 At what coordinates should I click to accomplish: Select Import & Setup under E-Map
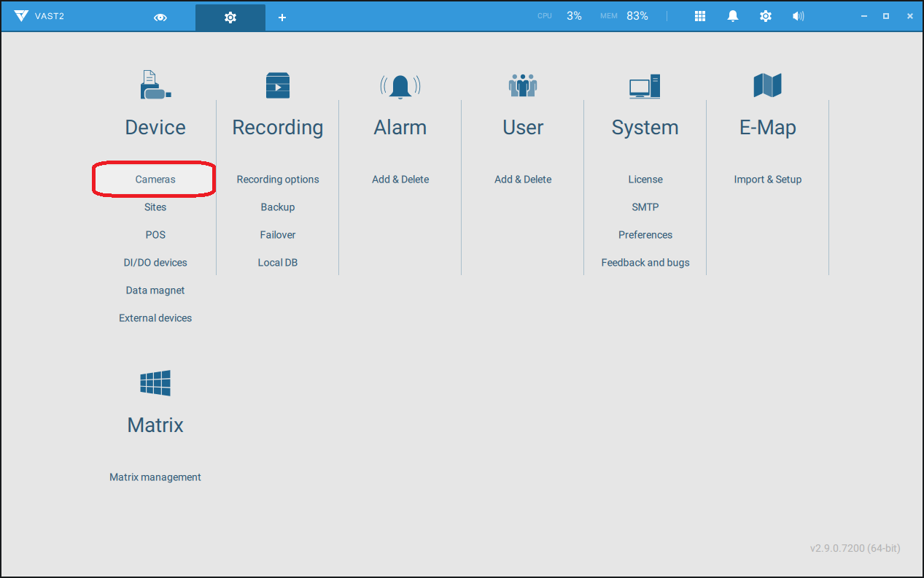(x=767, y=180)
